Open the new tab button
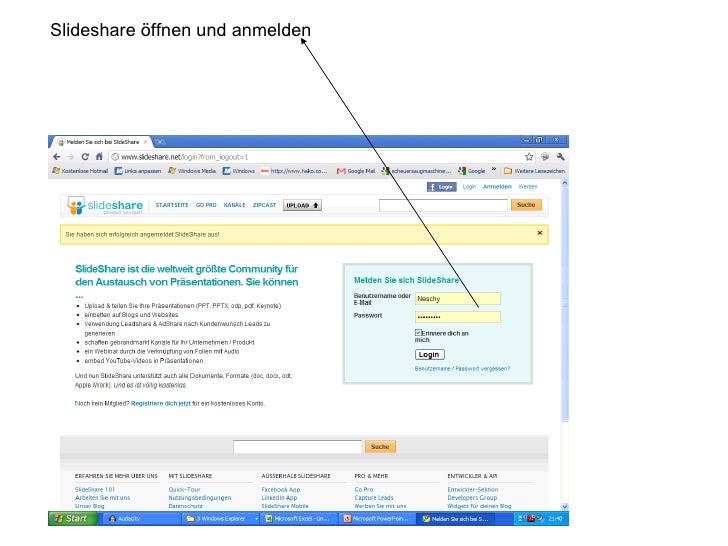Screen dimensions: 728x546 tap(160, 142)
